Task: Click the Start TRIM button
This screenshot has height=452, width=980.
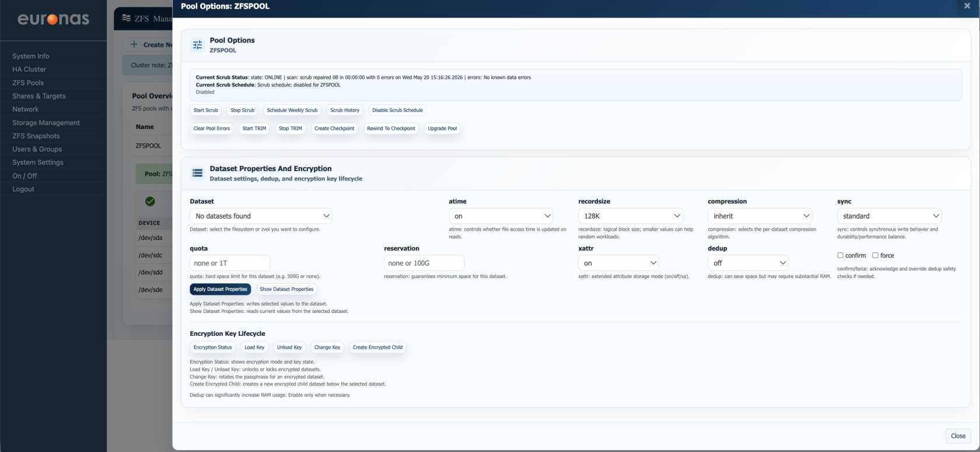Action: coord(254,128)
